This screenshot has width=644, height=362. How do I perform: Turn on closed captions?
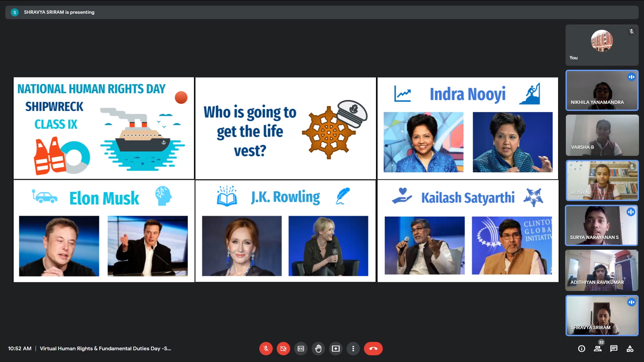pyautogui.click(x=301, y=349)
